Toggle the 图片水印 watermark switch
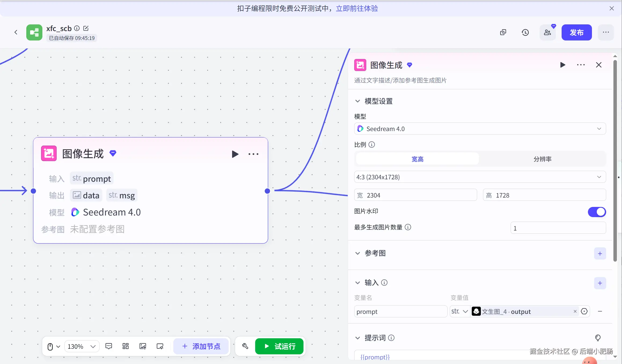The height and width of the screenshot is (364, 622). click(x=597, y=212)
